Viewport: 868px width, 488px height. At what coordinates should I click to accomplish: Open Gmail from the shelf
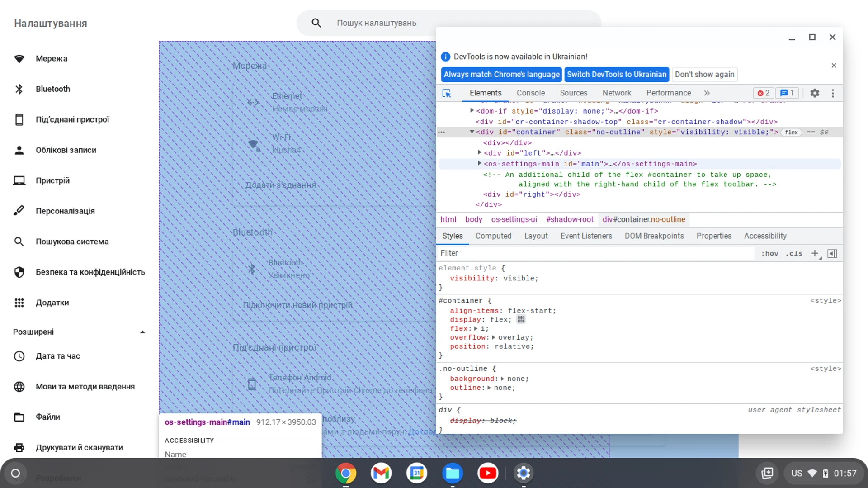[381, 473]
